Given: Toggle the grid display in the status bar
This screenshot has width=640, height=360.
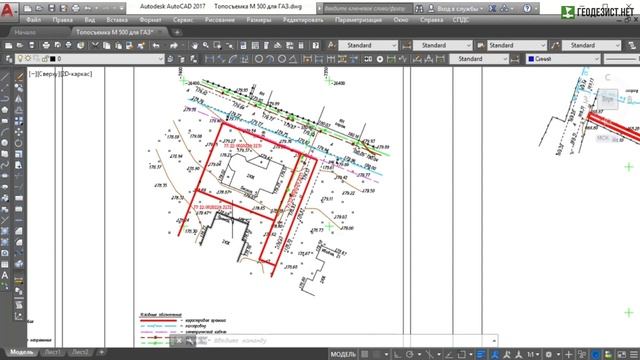Looking at the screenshot, I should coord(365,354).
